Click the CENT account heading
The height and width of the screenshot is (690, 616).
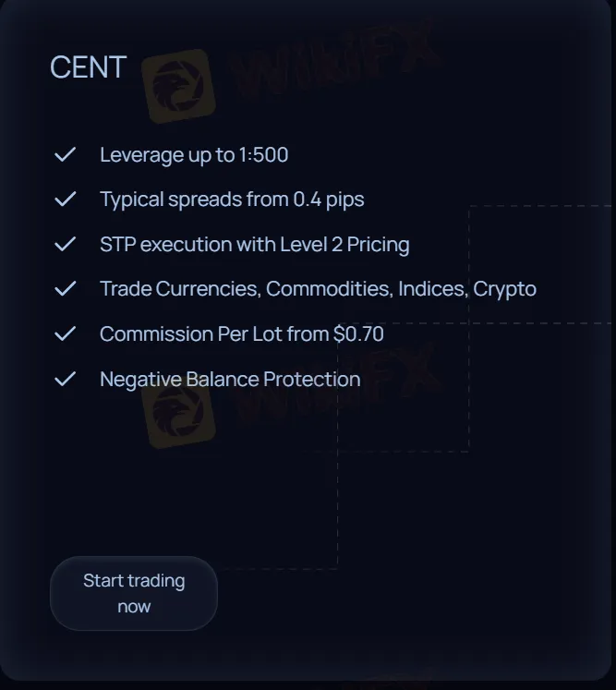88,67
